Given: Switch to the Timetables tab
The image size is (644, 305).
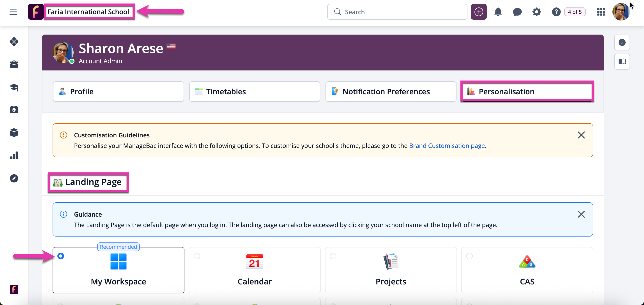Looking at the screenshot, I should pyautogui.click(x=255, y=91).
